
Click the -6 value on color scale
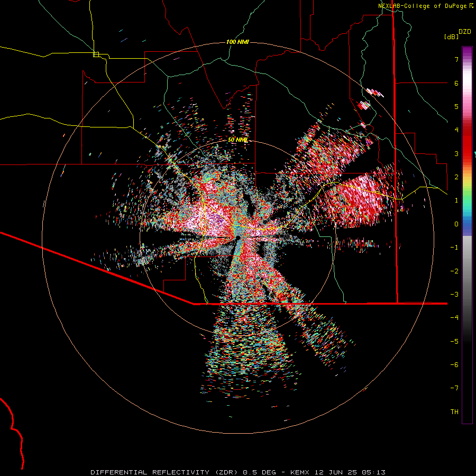pos(454,365)
